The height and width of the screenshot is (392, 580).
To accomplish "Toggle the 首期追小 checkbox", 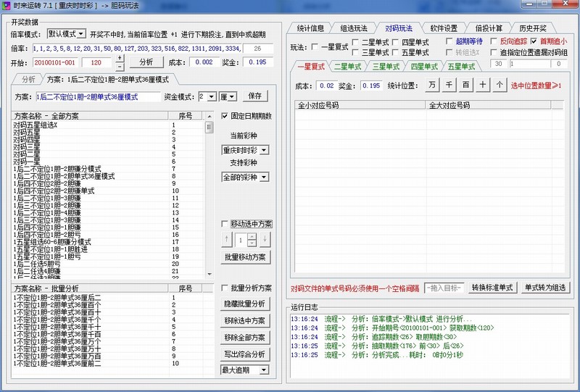I will 535,42.
